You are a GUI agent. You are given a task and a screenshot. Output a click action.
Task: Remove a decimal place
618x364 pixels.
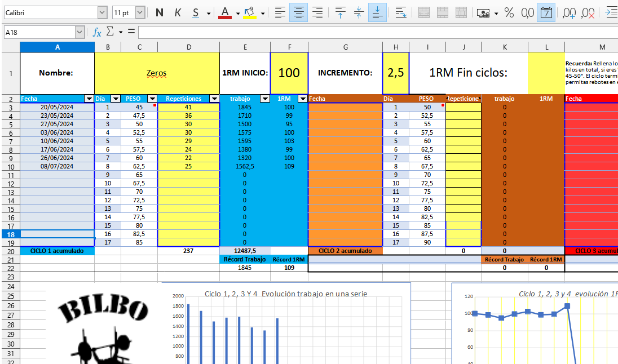[588, 12]
